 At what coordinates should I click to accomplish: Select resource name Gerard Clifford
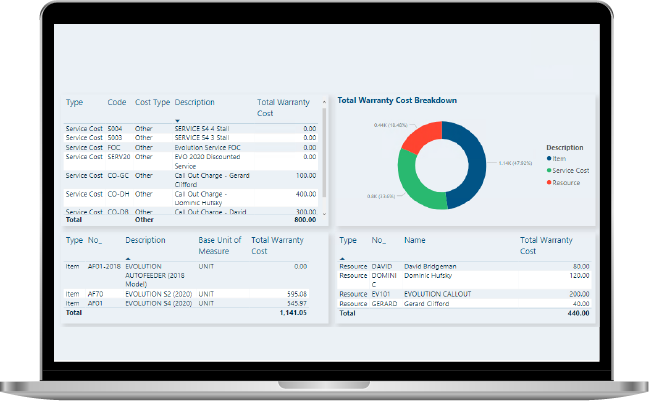pyautogui.click(x=427, y=304)
